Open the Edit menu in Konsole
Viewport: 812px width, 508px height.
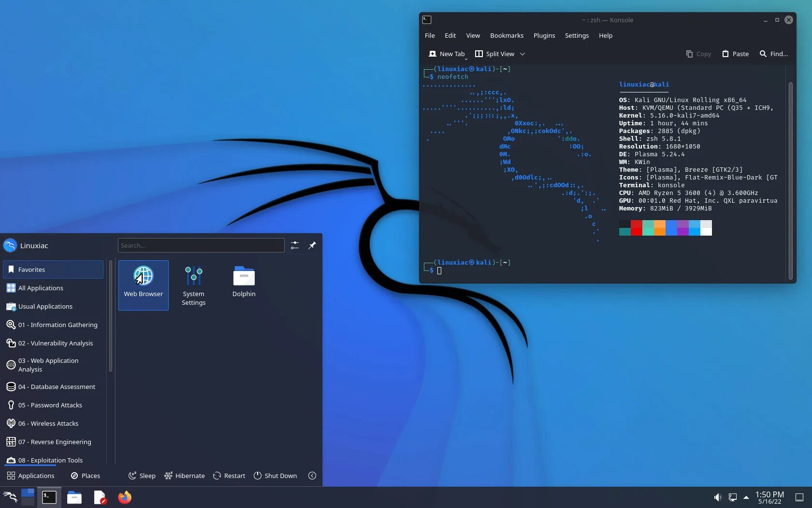point(450,35)
